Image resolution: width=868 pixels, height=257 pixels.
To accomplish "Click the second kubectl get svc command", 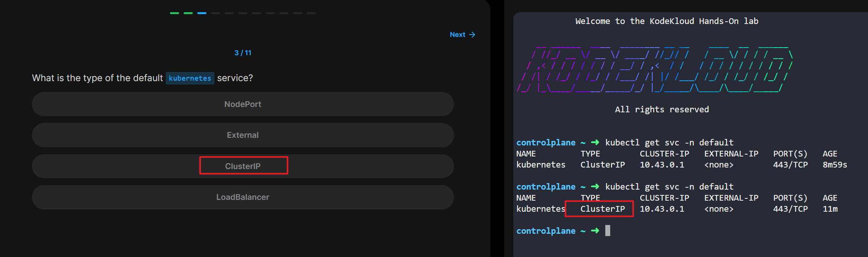I will pos(669,187).
